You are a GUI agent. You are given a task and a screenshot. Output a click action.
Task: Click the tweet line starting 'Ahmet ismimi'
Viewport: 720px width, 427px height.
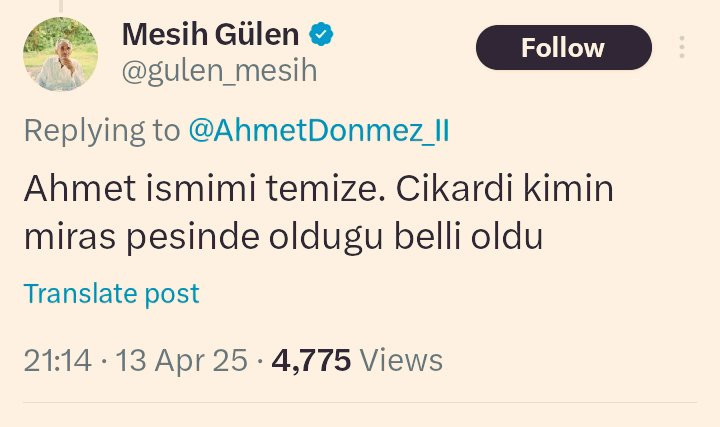tap(319, 188)
